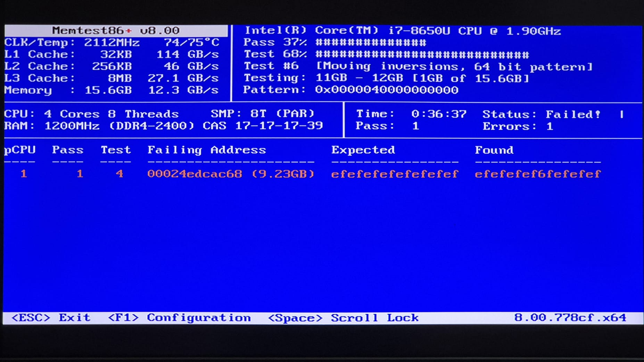Viewport: 644px width, 362px height.
Task: Click the 74/75°C temperature reading
Action: click(191, 42)
